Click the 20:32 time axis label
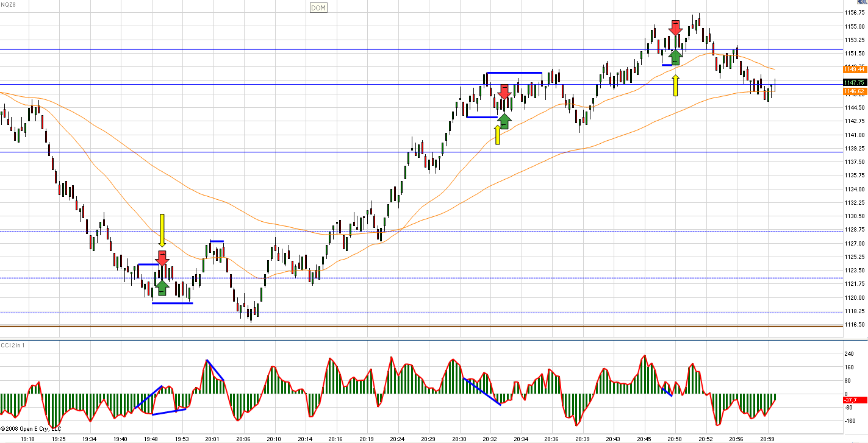Image resolution: width=868 pixels, height=443 pixels. pyautogui.click(x=490, y=439)
